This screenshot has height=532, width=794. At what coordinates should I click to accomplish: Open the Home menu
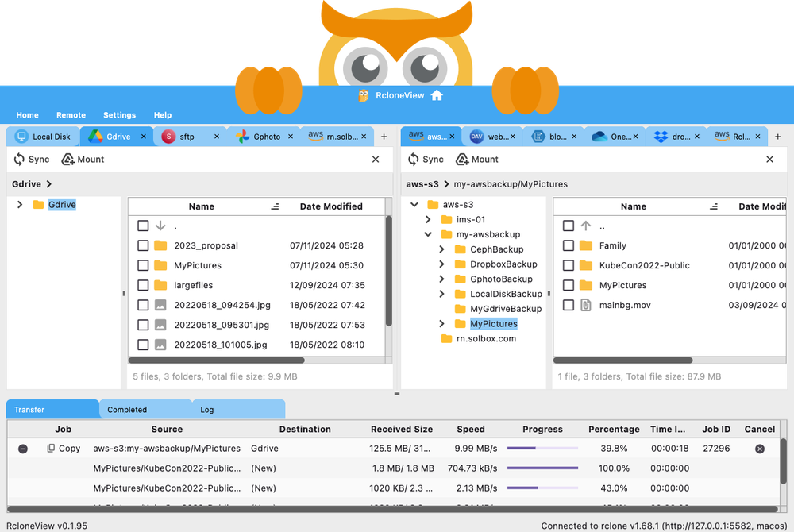point(27,115)
